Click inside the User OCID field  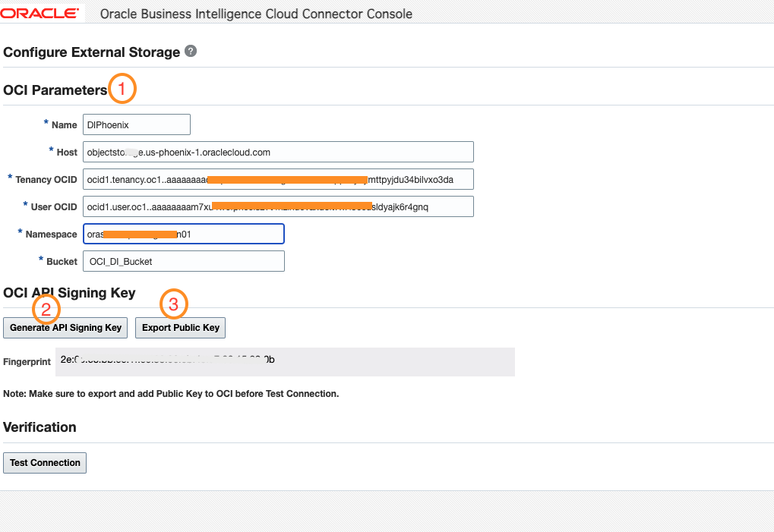(277, 206)
